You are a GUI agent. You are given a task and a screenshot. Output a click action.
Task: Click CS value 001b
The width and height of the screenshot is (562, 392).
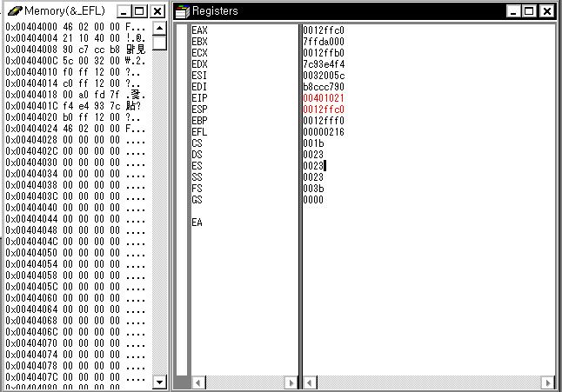click(x=313, y=143)
